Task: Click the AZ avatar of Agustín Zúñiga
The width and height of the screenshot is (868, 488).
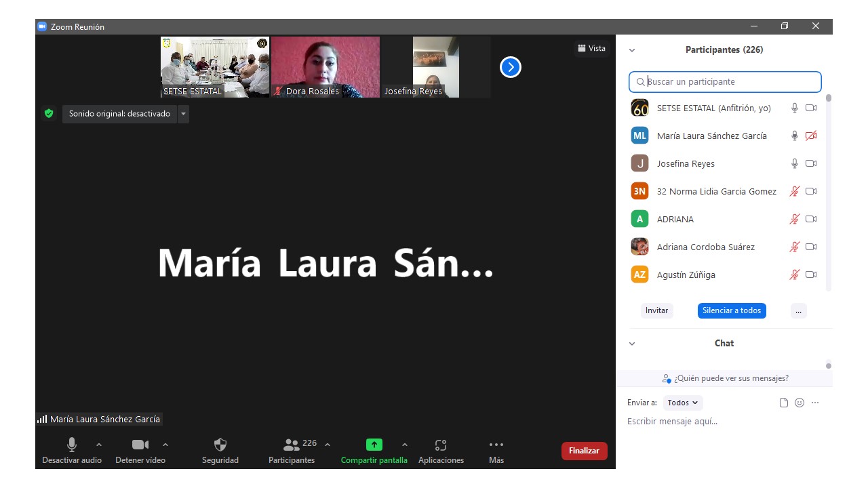Action: coord(639,274)
